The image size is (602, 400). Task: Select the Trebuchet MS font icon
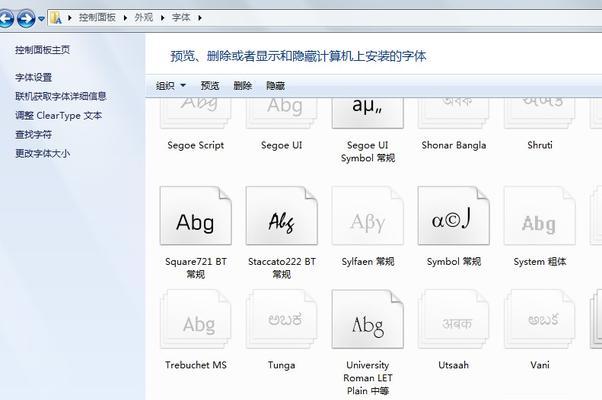(x=196, y=319)
